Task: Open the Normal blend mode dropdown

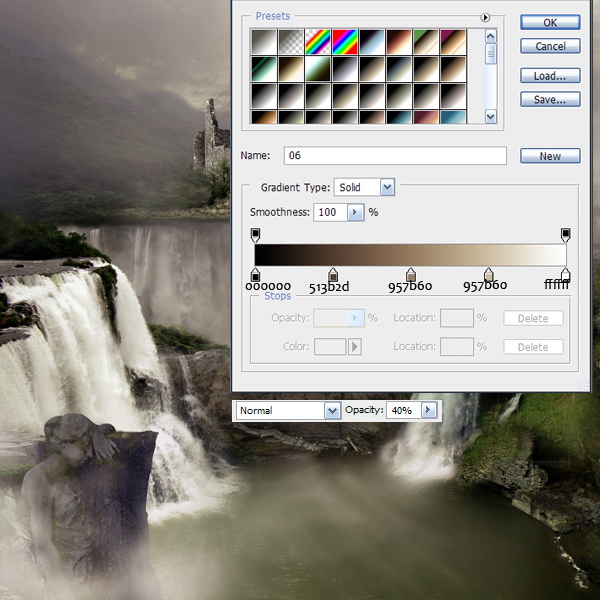Action: (332, 410)
